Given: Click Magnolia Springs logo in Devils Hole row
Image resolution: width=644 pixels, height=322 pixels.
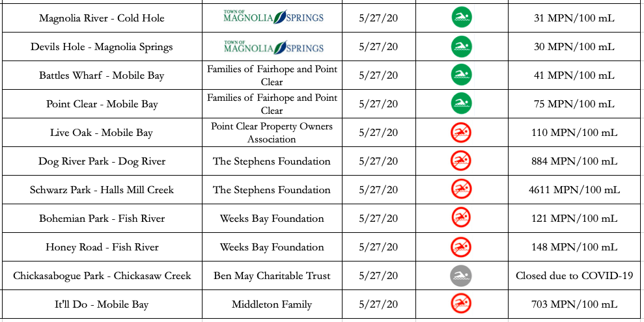Looking at the screenshot, I should 273,46.
